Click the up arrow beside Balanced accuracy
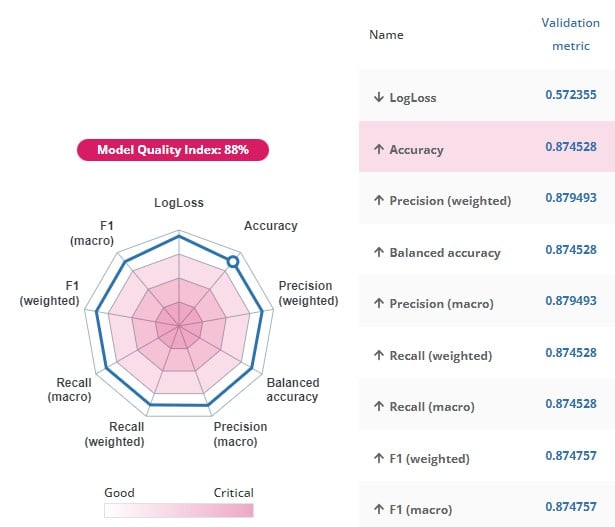The image size is (615, 527). tap(378, 253)
